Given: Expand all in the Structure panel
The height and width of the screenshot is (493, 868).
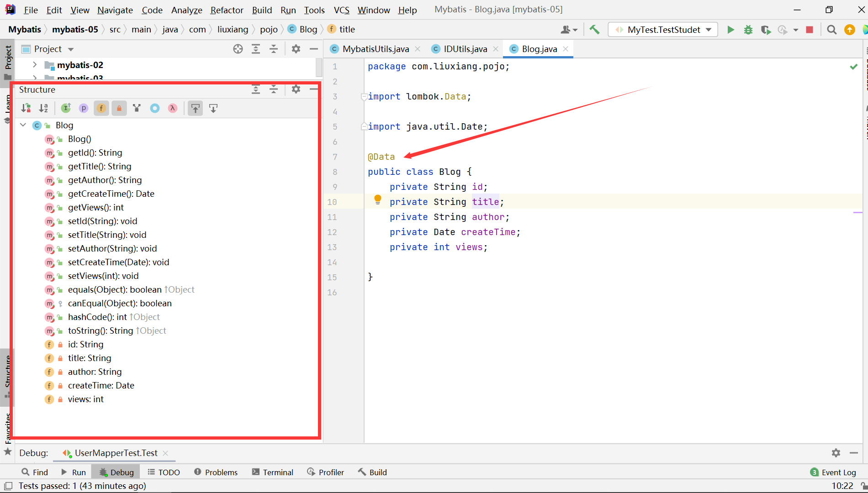Looking at the screenshot, I should pyautogui.click(x=256, y=89).
